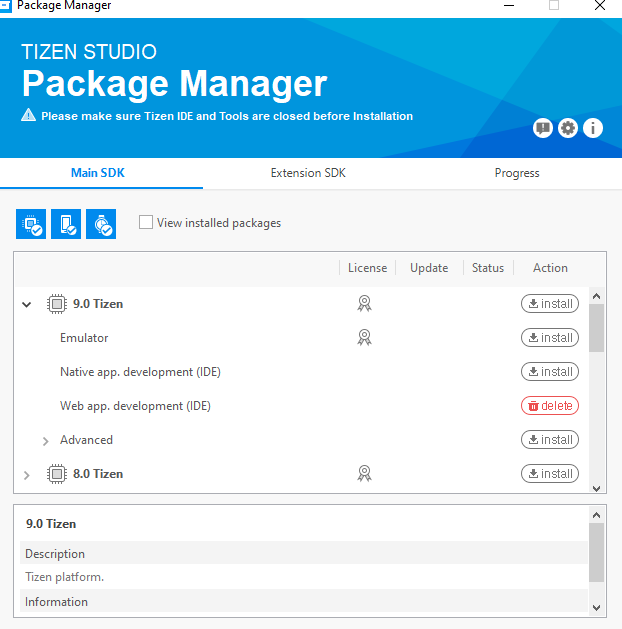
Task: Click the TV profile filter icon
Action: (x=31, y=224)
